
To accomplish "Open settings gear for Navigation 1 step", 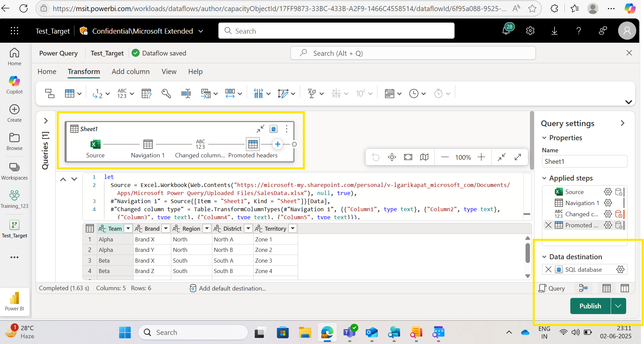I will click(608, 203).
